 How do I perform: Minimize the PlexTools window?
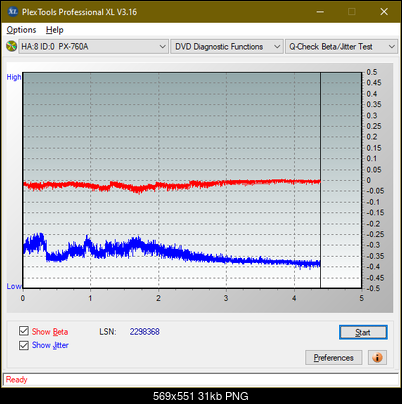320,12
